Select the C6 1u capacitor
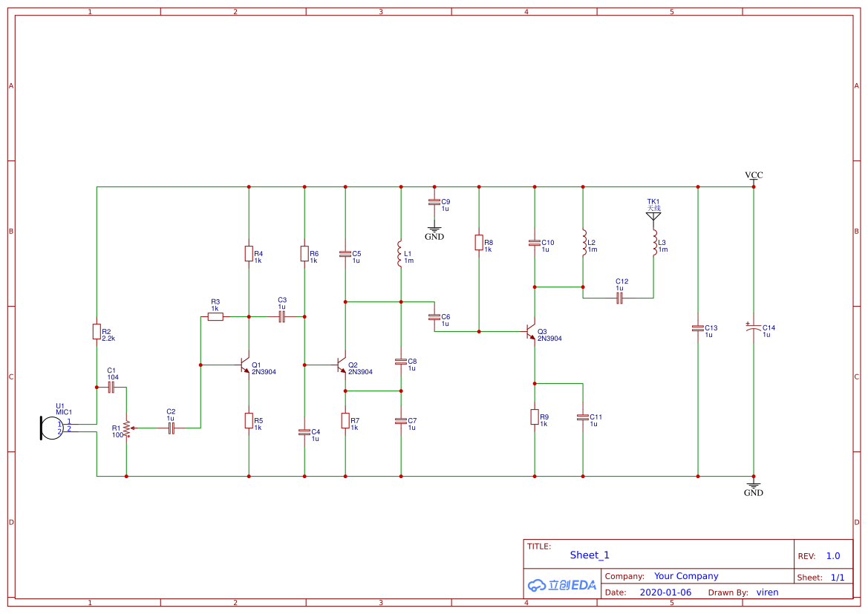Image resolution: width=868 pixels, height=614 pixels. pos(434,317)
